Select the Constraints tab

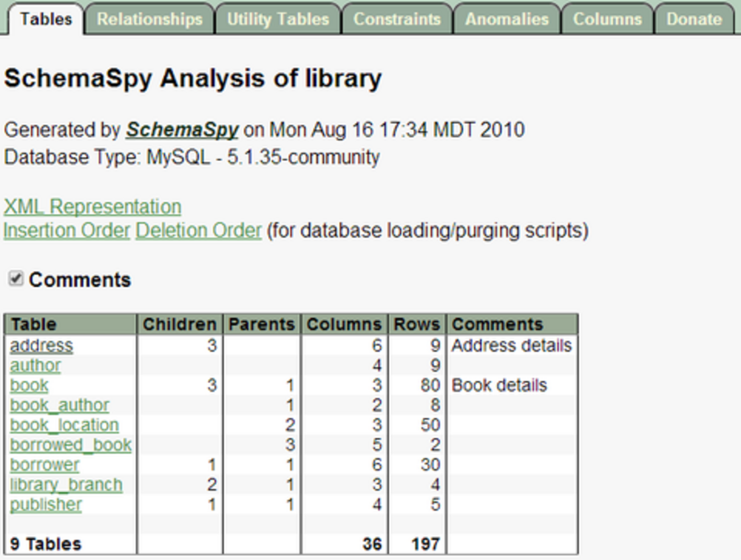[397, 19]
